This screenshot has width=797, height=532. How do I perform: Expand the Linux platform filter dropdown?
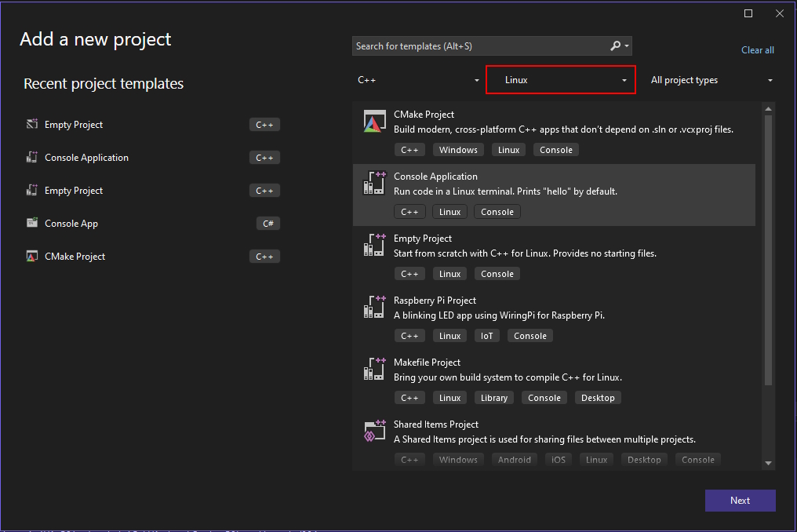559,80
